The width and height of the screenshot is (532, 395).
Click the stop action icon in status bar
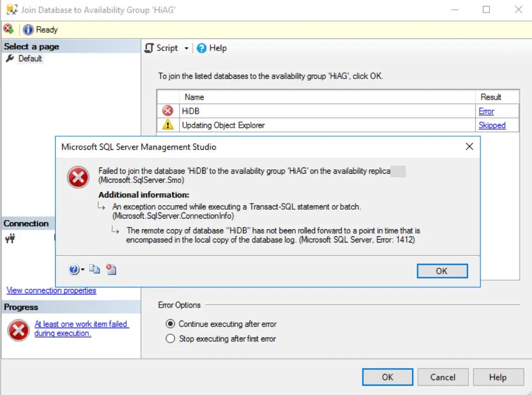point(8,29)
